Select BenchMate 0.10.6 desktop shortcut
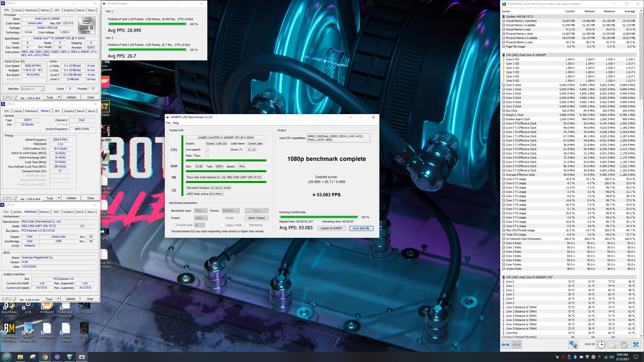The width and height of the screenshot is (644, 362). coord(9,310)
